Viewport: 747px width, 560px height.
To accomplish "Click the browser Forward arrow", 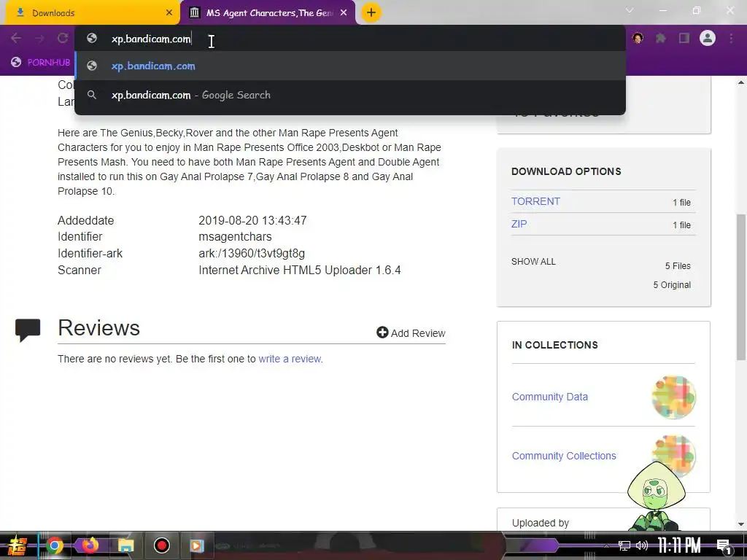I will tap(39, 38).
